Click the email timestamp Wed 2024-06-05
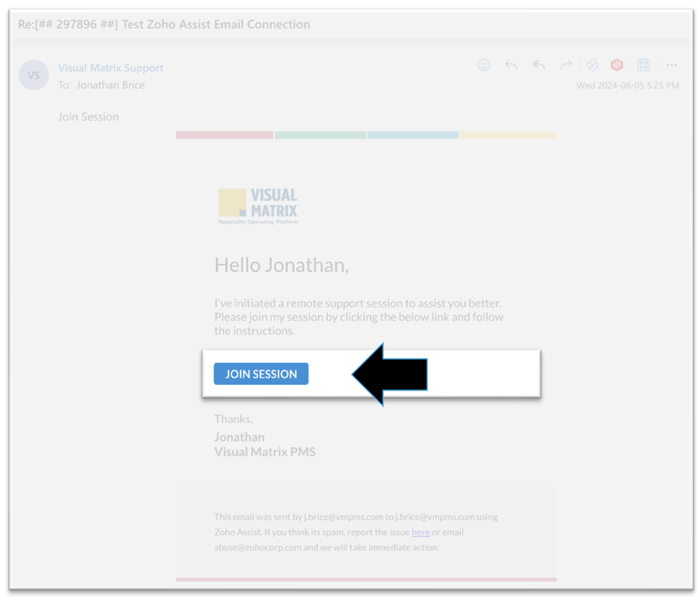Viewport: 700px width, 597px height. 627,85
